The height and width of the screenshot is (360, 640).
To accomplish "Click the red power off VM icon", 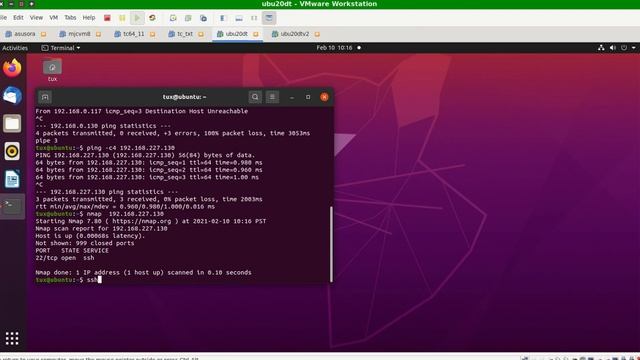I will 107,18.
